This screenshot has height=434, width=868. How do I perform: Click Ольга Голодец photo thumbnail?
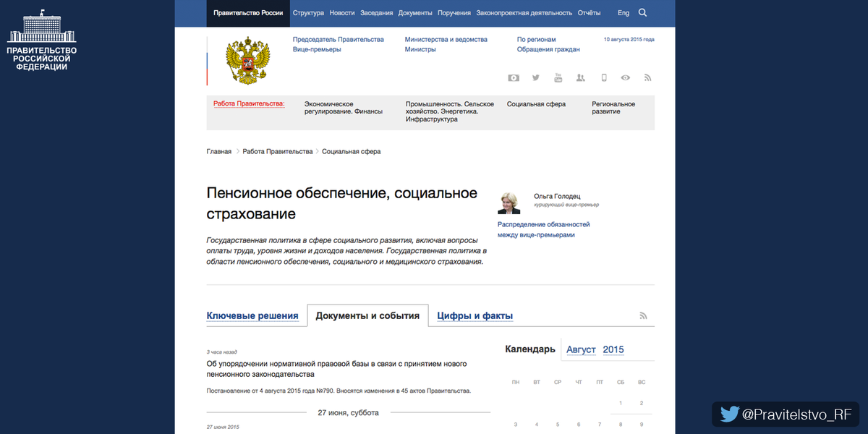pos(509,203)
